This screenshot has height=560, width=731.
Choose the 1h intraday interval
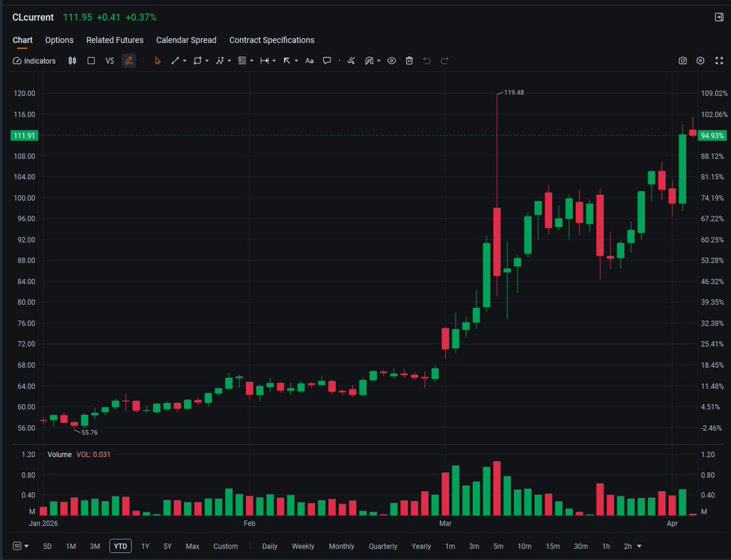tap(606, 546)
